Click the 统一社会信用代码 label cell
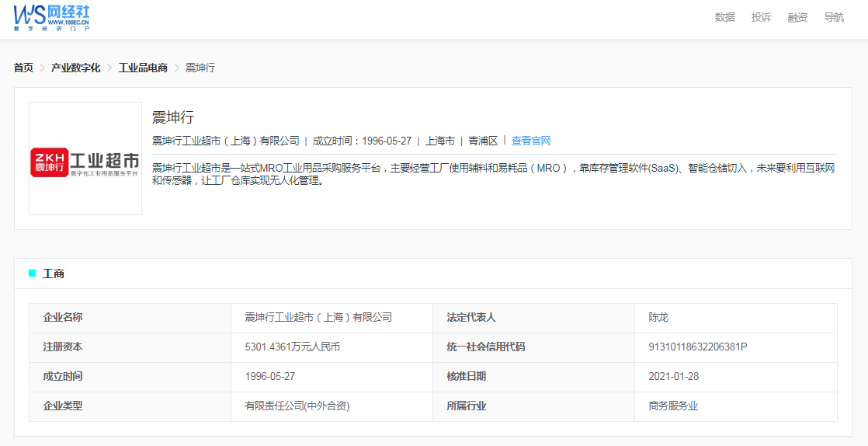Viewport: 868px width, 446px height. click(533, 347)
